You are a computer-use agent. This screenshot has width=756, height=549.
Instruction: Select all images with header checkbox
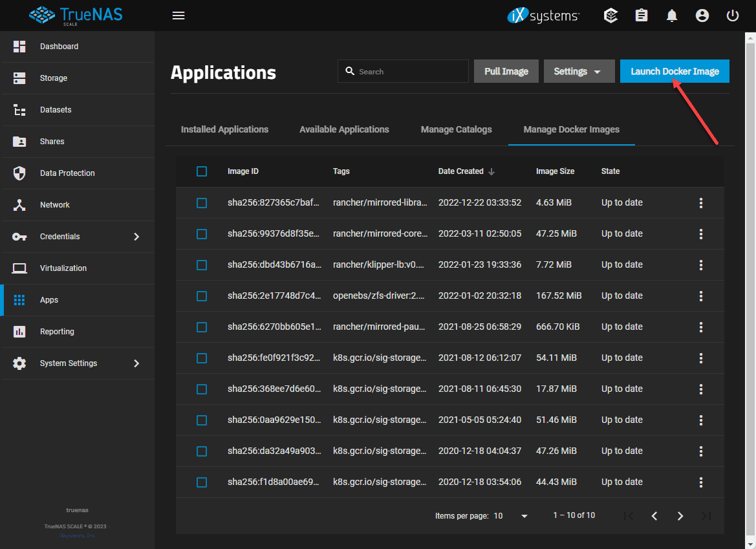(x=202, y=171)
